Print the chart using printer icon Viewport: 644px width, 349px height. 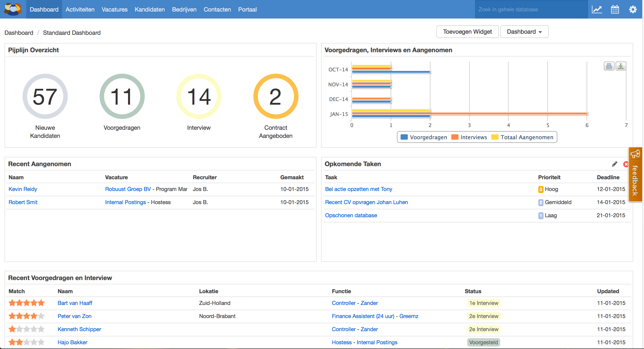[x=609, y=66]
